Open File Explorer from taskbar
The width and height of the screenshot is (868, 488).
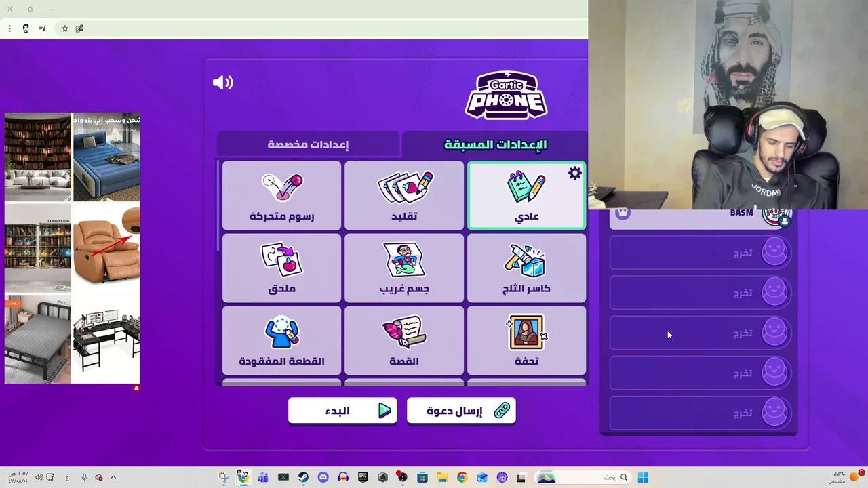[x=442, y=477]
